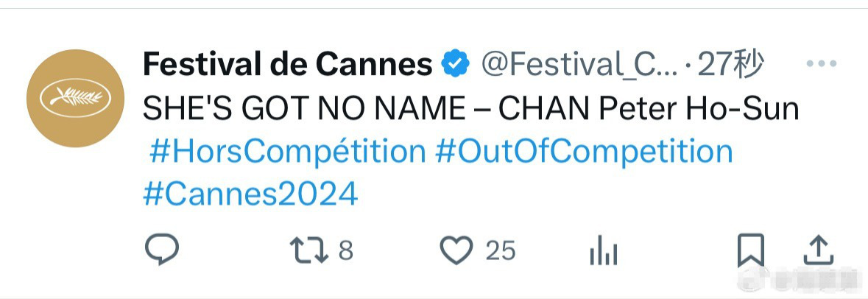Screen dimensions: 868x299
Task: Retweet using the repost arrows icon
Action: (x=309, y=250)
